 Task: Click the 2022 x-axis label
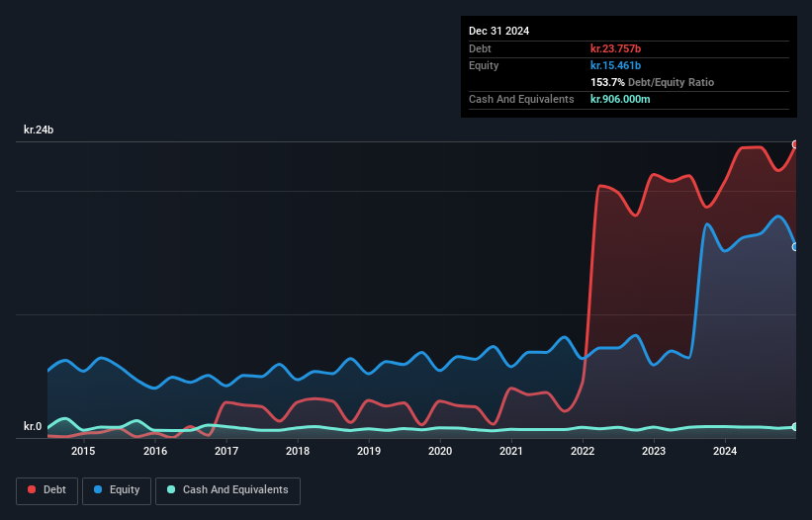point(583,451)
